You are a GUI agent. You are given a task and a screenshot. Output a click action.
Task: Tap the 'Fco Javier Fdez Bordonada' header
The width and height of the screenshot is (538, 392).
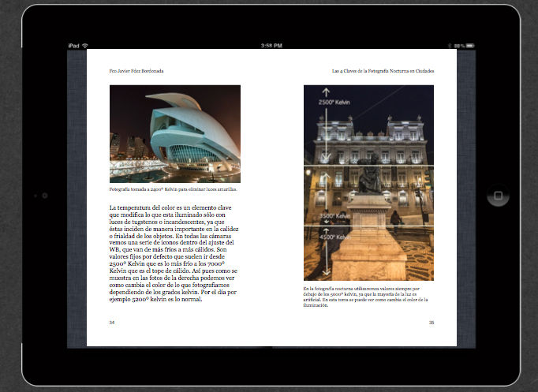click(136, 71)
